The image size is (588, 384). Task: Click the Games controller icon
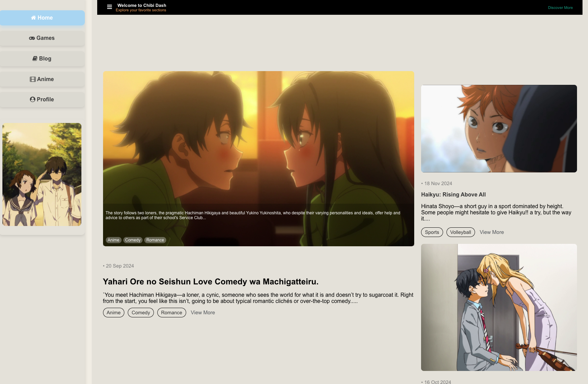(32, 38)
